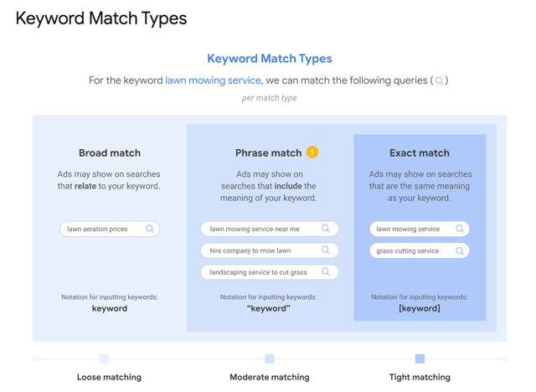Viewport: 536px width, 392px height.
Task: Click the Moderate matching slider marker
Action: [x=270, y=358]
